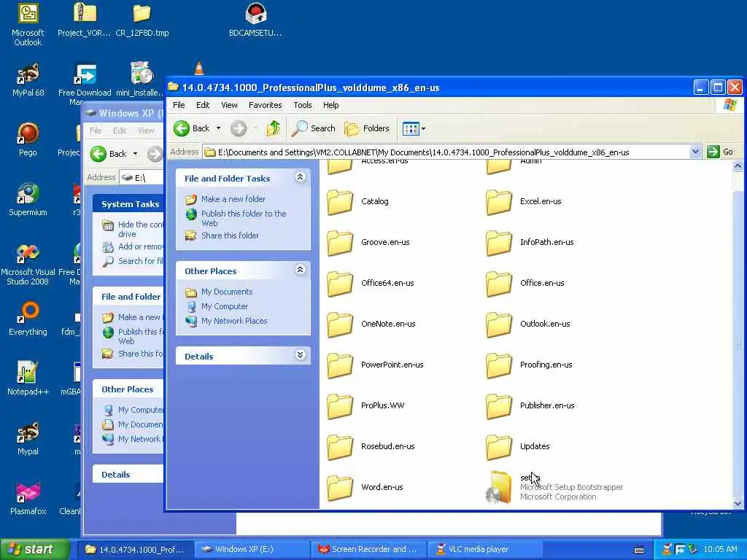Switch to Screen Recorder taskbar button
This screenshot has width=747, height=560.
tap(368, 550)
